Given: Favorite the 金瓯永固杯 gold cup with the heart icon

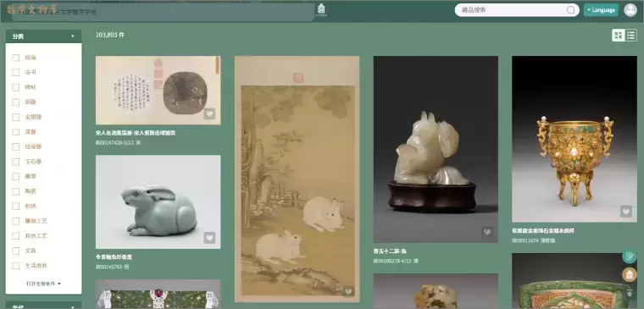Looking at the screenshot, I should tap(626, 212).
